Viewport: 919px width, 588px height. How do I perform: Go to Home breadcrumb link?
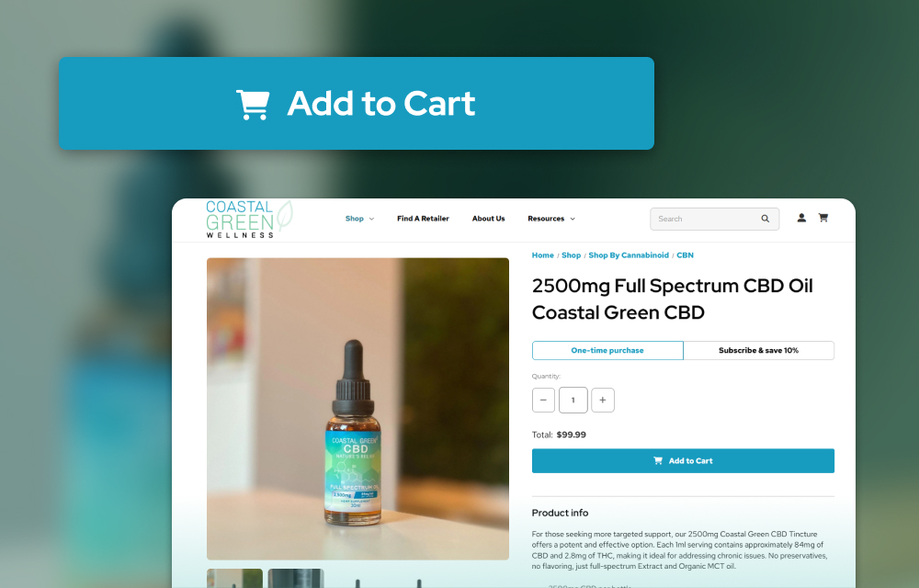[x=543, y=255]
